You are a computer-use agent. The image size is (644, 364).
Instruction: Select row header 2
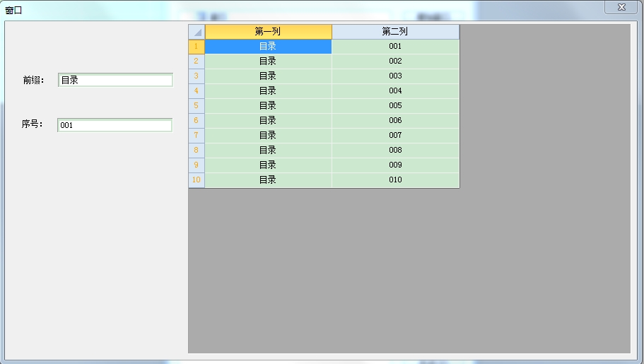[197, 61]
